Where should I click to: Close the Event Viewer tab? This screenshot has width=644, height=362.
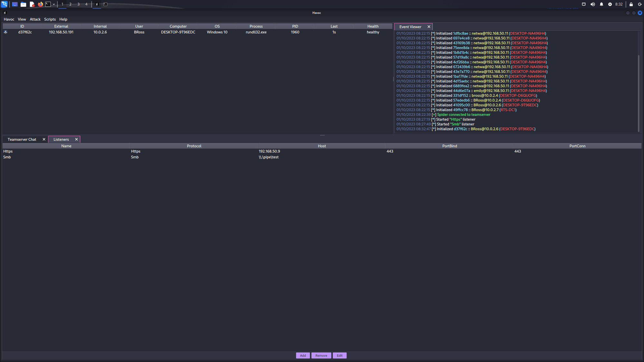[x=429, y=27]
